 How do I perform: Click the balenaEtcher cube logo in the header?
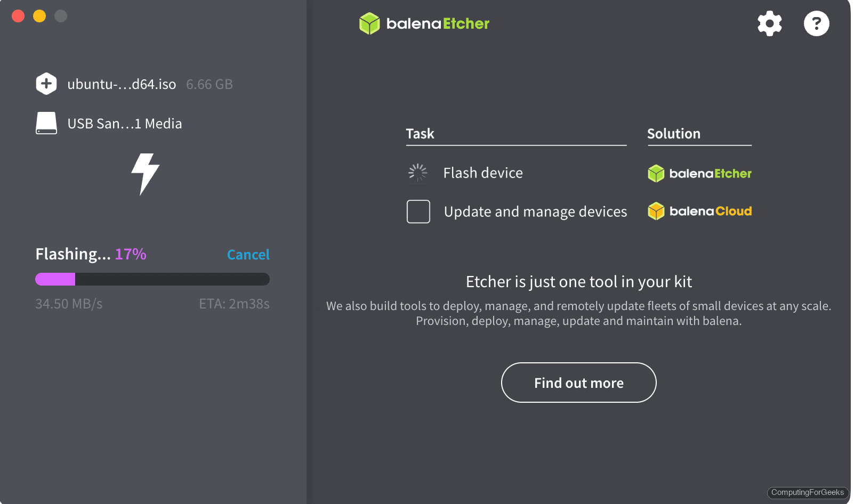369,23
